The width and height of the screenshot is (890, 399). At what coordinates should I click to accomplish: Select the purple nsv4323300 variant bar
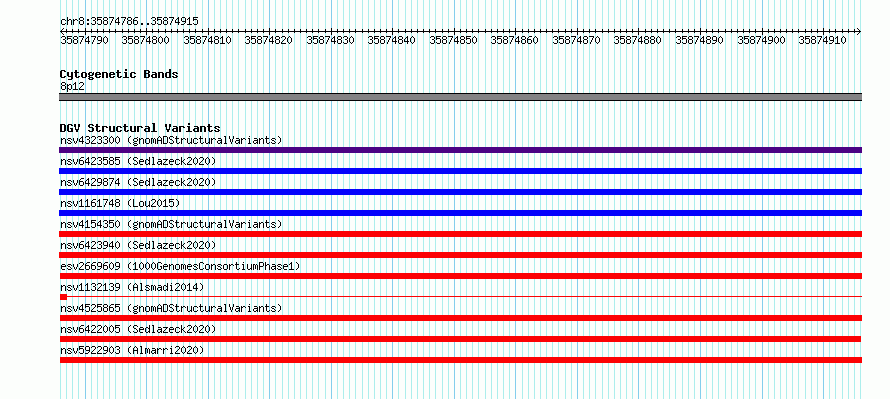[460, 150]
